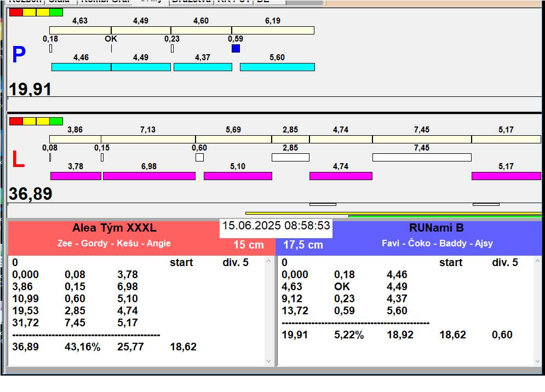This screenshot has height=392, width=545.
Task: Click the Alea Tým XXXL team header
Action: pos(114,228)
